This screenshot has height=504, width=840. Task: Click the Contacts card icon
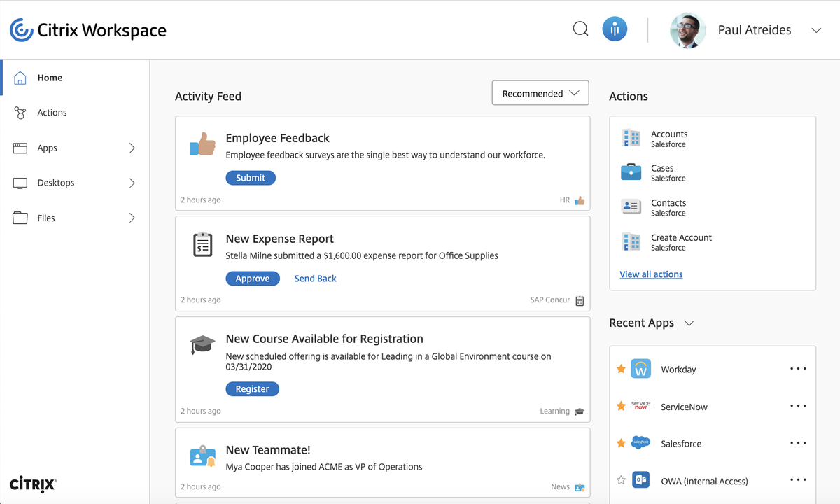(631, 206)
